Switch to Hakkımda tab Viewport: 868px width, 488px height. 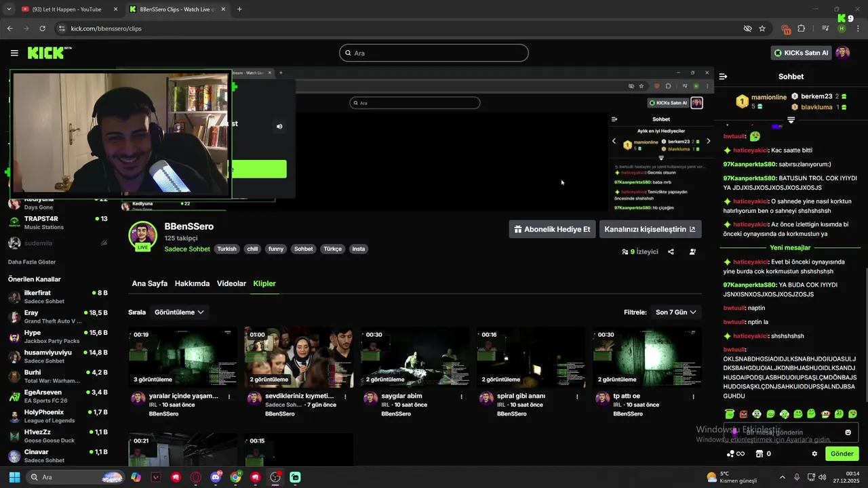point(192,283)
